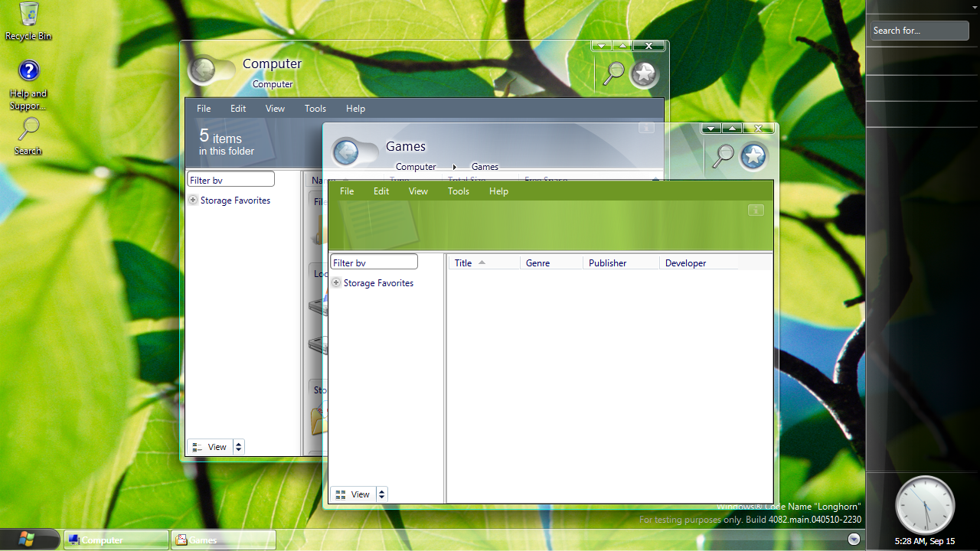
Task: Open File menu in Computer window
Action: pyautogui.click(x=204, y=109)
